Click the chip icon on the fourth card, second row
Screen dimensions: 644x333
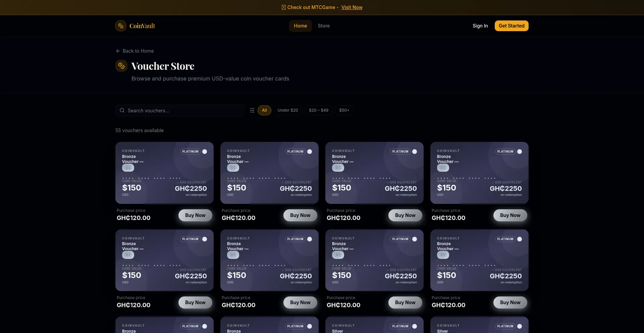tap(443, 255)
